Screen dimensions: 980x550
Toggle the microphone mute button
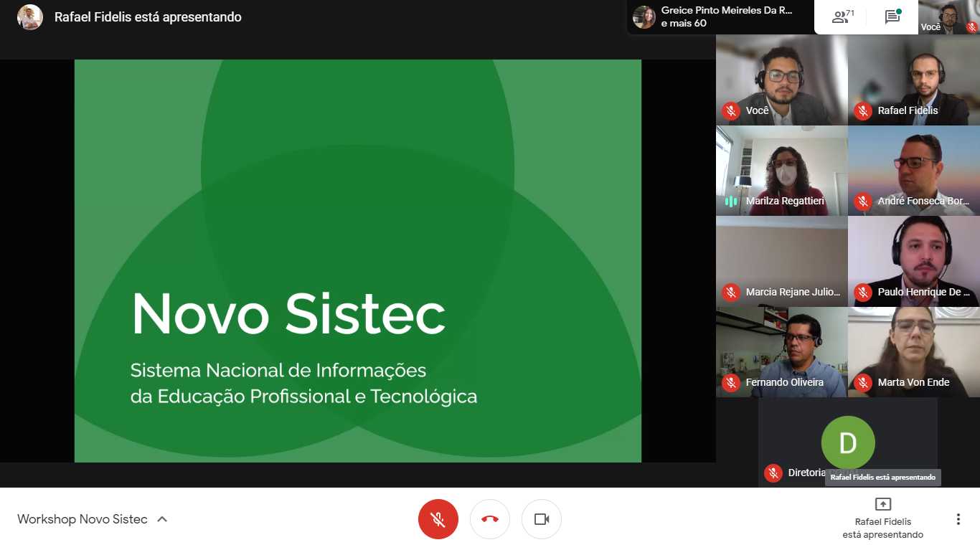click(438, 519)
